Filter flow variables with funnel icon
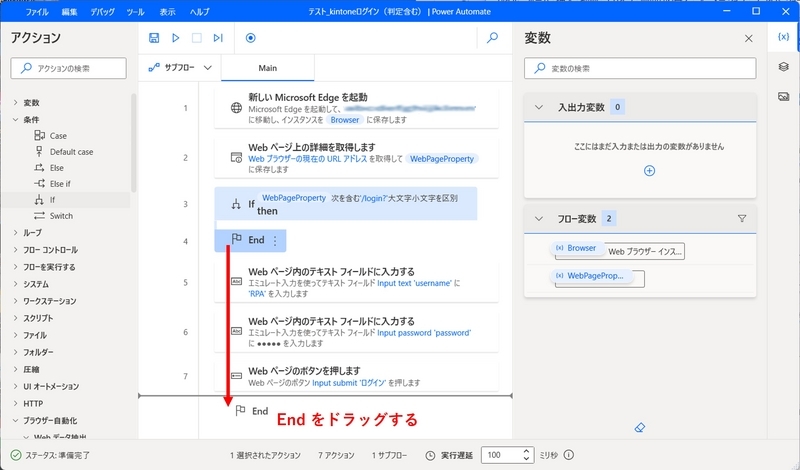 click(742, 218)
